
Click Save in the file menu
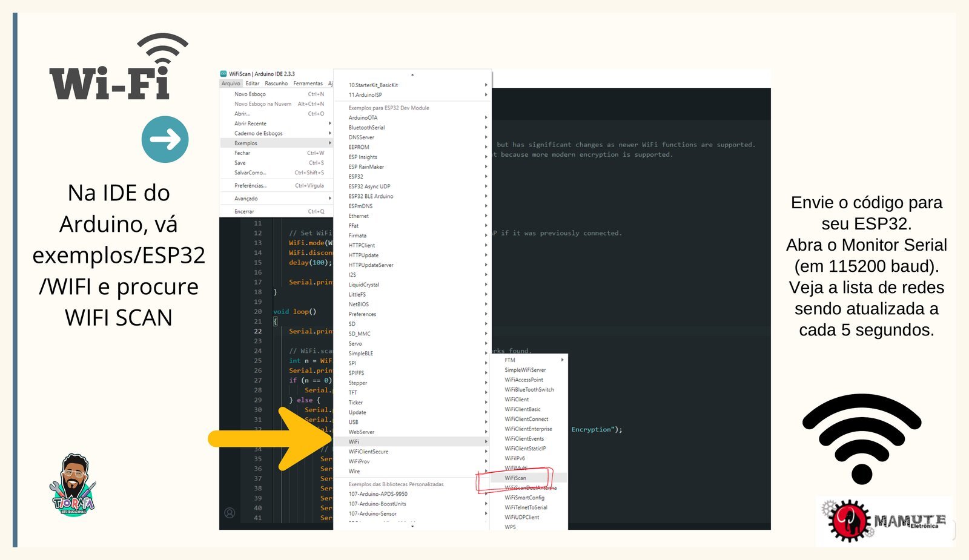point(276,163)
